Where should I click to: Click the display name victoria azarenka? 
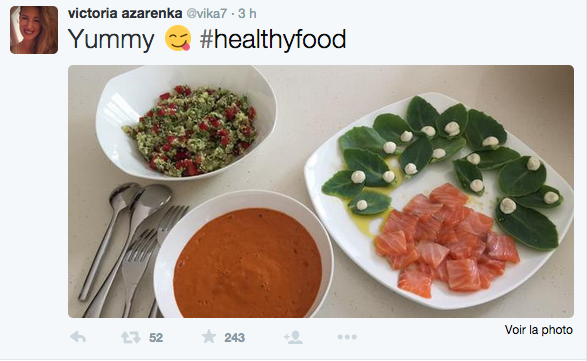pyautogui.click(x=125, y=13)
